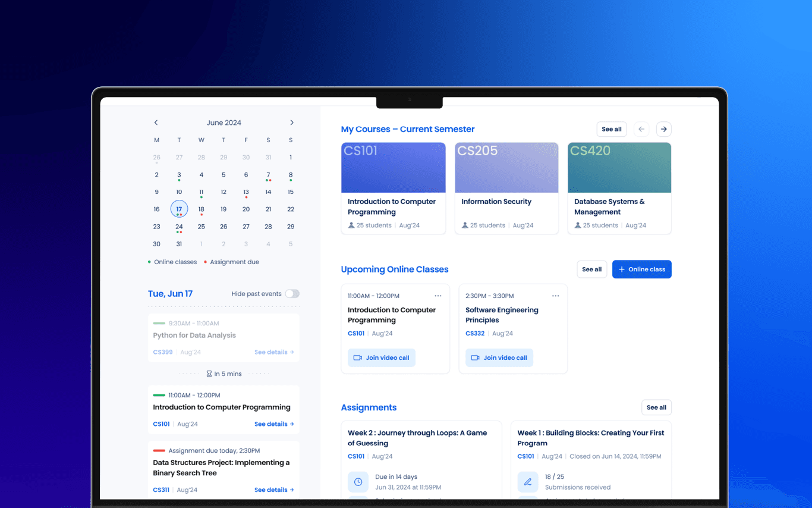Click Software Engineering Principles class title

[x=502, y=315]
